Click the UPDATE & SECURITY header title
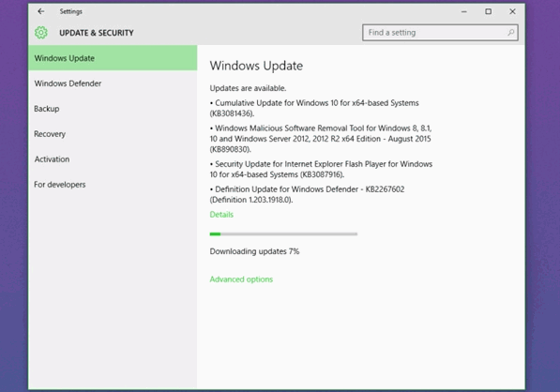 (x=97, y=33)
